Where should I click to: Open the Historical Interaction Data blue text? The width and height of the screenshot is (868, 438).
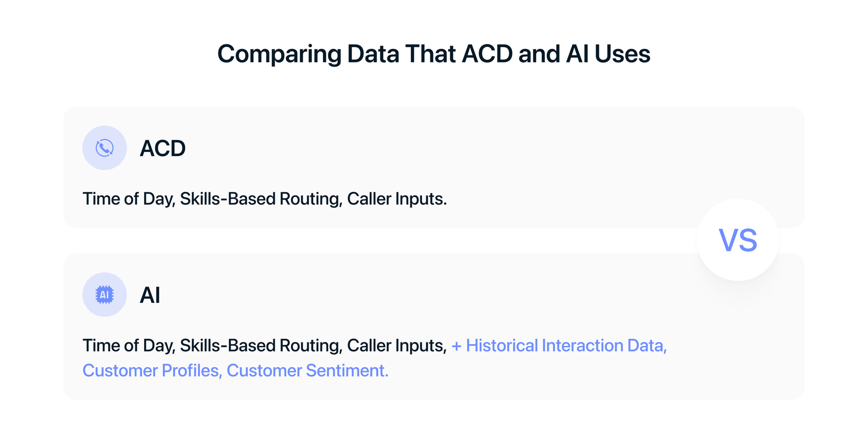[x=566, y=346]
